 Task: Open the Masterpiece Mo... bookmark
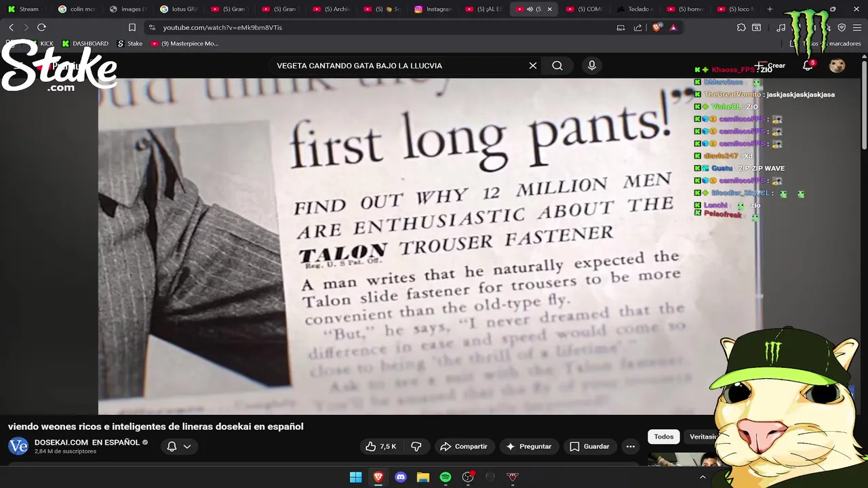tap(184, 43)
